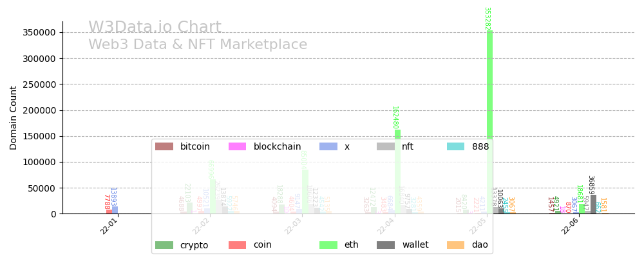The height and width of the screenshot is (258, 644).
Task: Click the 22-06 x-axis tick label
Action: 569,226
